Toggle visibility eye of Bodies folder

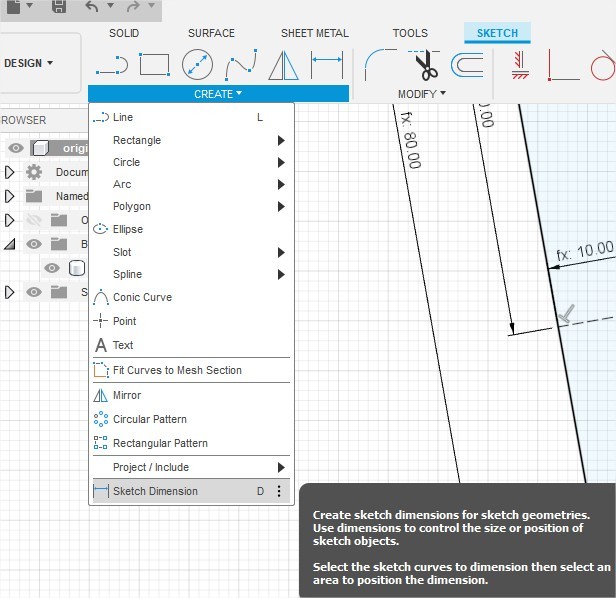34,244
